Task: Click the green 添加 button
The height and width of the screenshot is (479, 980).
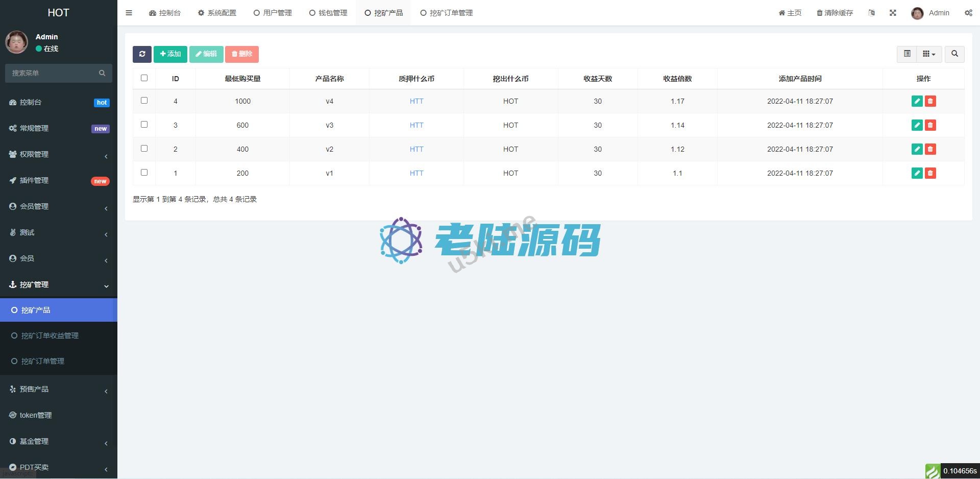Action: pyautogui.click(x=170, y=54)
